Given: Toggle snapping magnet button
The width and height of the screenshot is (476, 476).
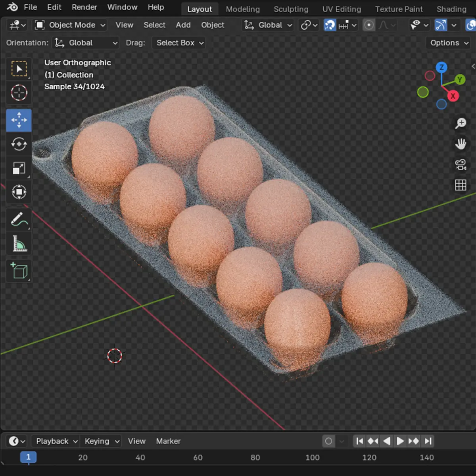Looking at the screenshot, I should pyautogui.click(x=330, y=25).
